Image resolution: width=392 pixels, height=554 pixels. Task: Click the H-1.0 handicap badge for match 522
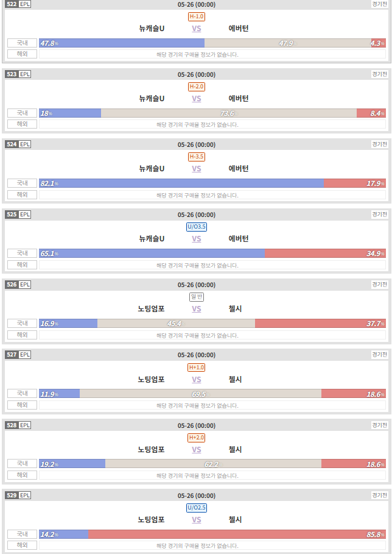pos(197,16)
